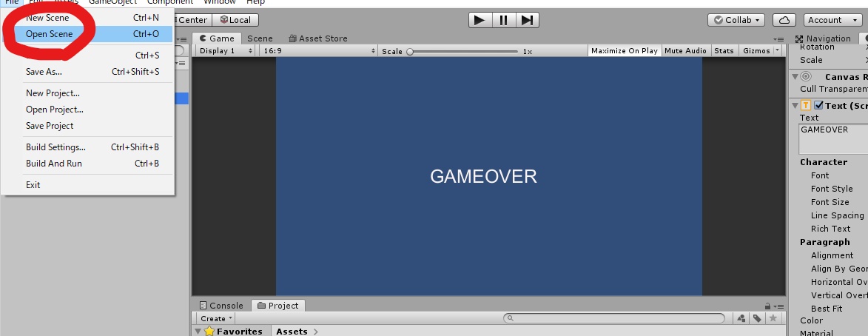The height and width of the screenshot is (336, 868).
Task: Toggle the Gizmos button
Action: [x=756, y=50]
